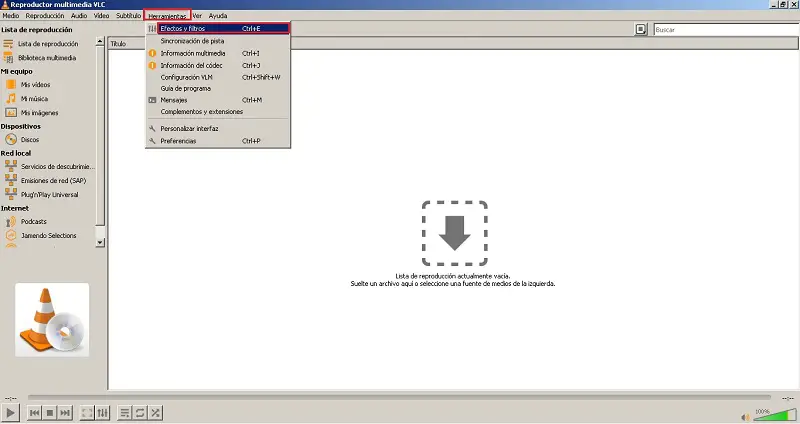Open Mis imágenes in sidebar
The width and height of the screenshot is (800, 424).
click(39, 113)
